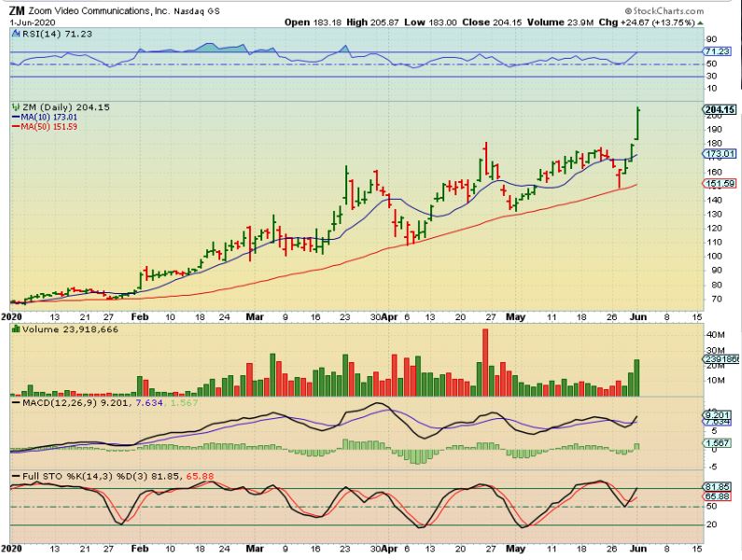Click the RSI(14) 71.23 indicator label

tap(56, 35)
